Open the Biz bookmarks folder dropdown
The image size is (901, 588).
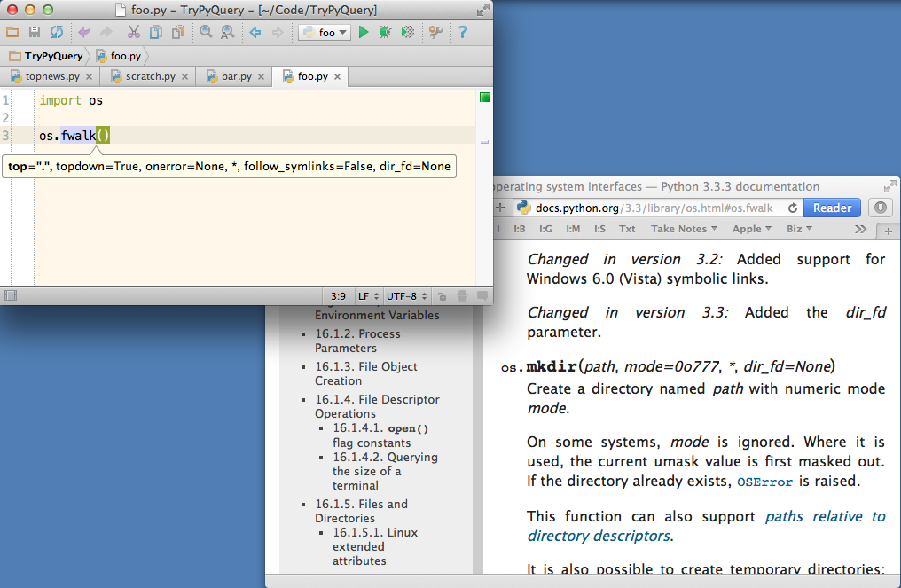tap(799, 229)
